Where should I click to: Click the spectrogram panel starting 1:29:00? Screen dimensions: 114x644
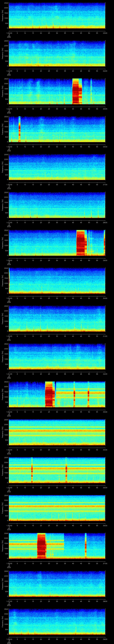tap(57, 281)
